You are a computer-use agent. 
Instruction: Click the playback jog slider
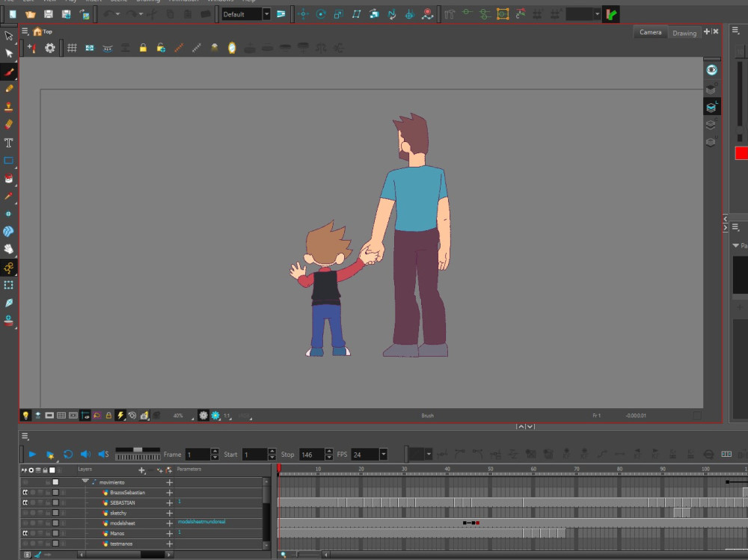[138, 450]
